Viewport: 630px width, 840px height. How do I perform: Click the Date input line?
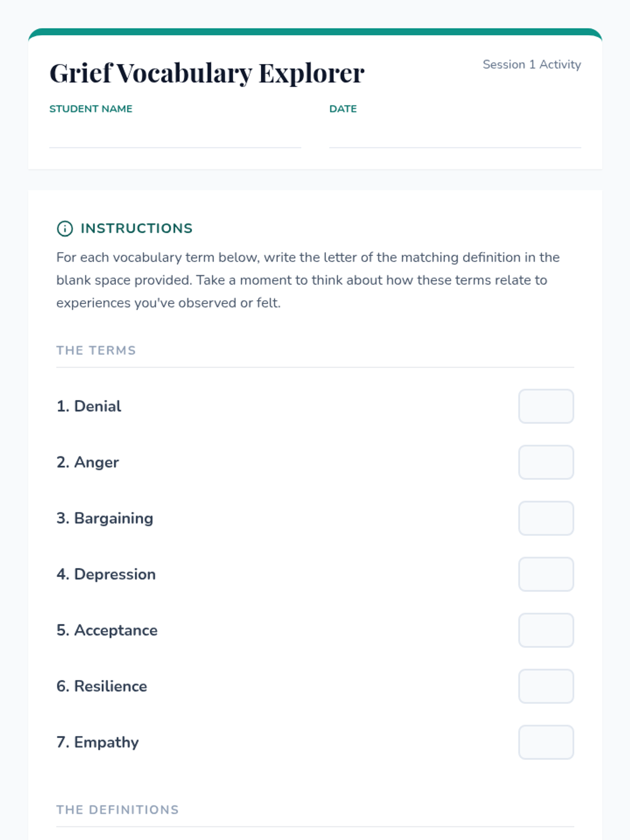pos(455,136)
